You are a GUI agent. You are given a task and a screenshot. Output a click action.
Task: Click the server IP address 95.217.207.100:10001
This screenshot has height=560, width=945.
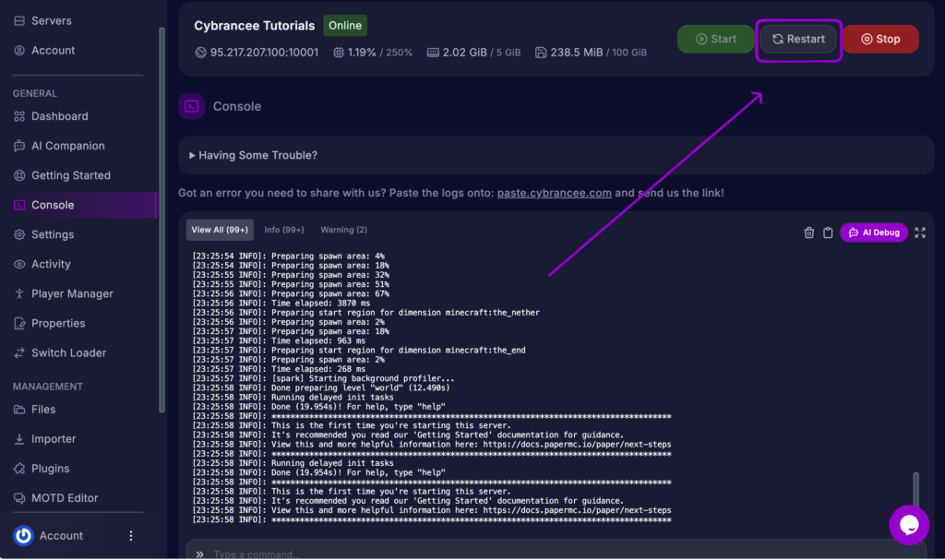point(264,53)
